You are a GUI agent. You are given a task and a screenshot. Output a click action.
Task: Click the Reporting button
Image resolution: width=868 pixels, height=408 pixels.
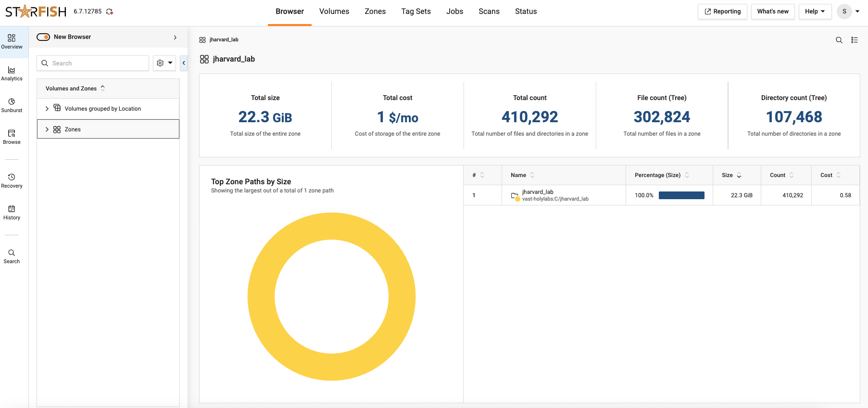click(x=722, y=12)
